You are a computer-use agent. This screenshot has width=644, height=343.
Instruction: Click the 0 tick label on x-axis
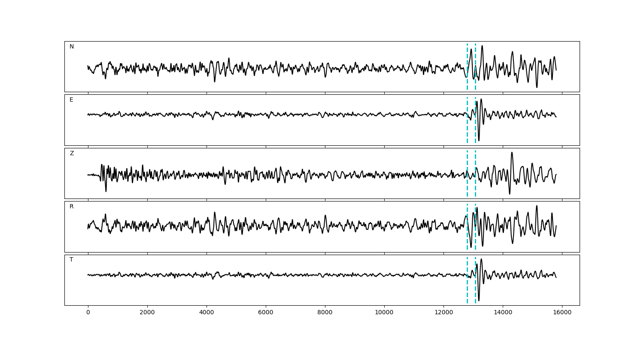pyautogui.click(x=88, y=313)
